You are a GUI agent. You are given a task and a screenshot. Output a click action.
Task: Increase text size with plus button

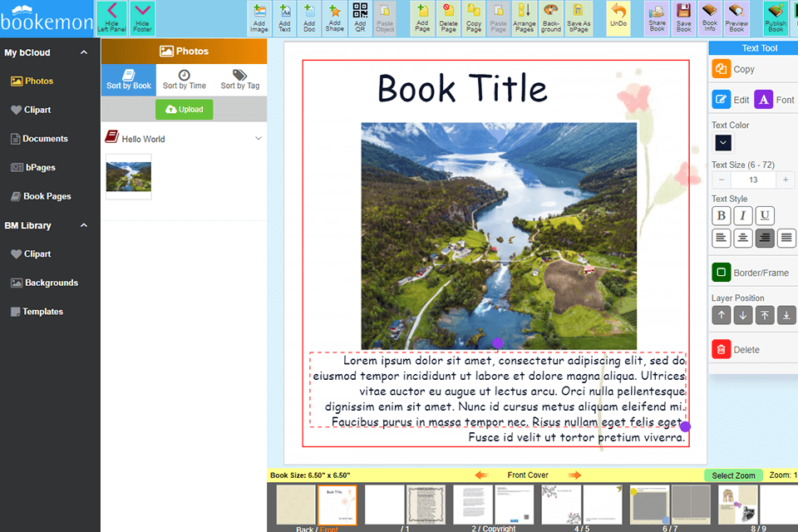(786, 180)
